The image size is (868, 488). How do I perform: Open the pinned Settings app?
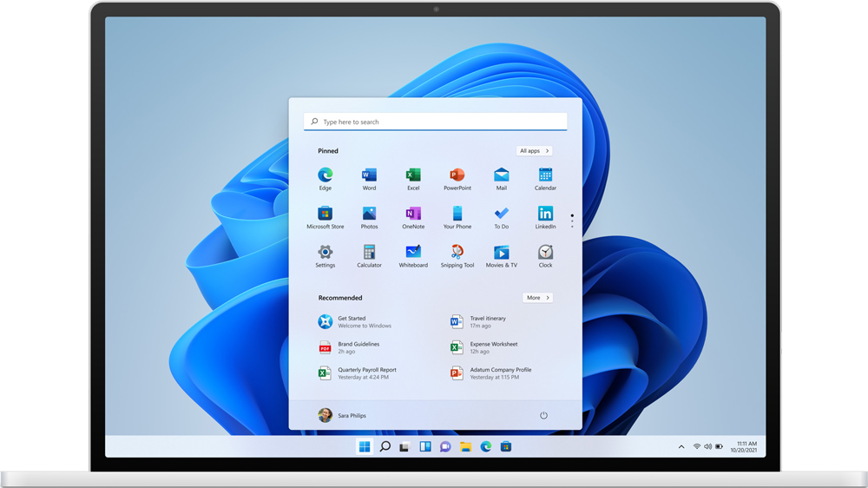pos(325,256)
